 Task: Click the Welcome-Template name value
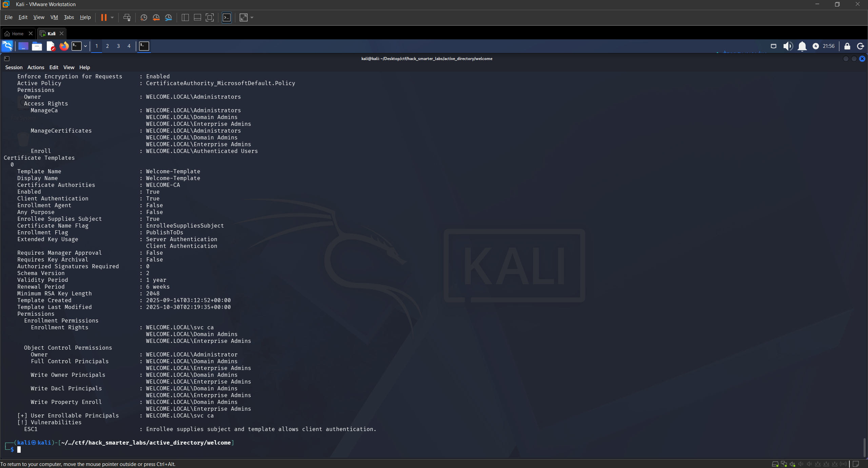173,171
